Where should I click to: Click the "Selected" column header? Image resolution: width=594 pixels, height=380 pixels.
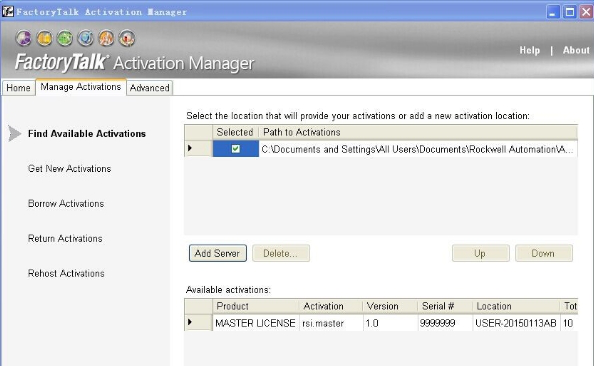(235, 132)
